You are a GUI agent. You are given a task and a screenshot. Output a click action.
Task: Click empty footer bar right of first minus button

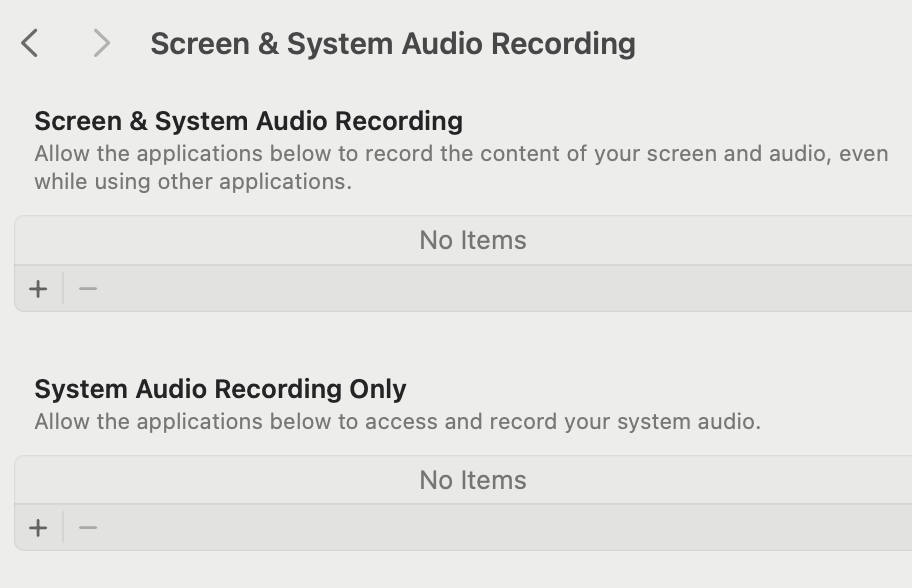(x=500, y=289)
